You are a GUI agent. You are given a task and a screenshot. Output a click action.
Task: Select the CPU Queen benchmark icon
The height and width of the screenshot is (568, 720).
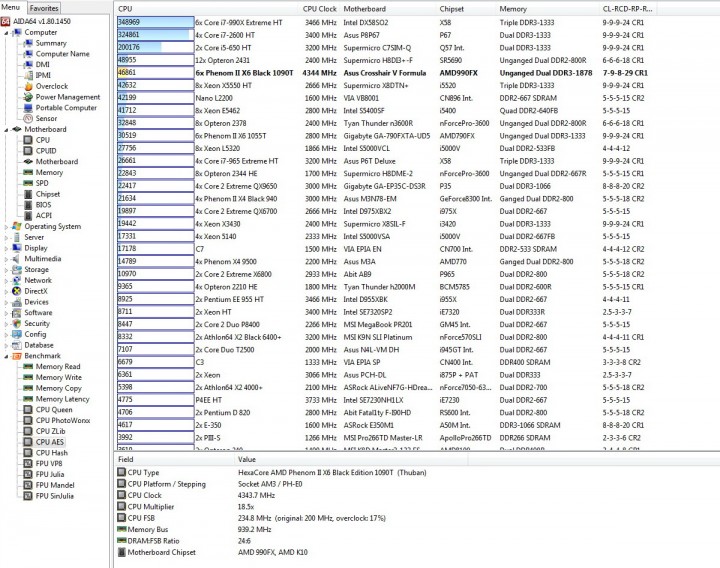[x=28, y=410]
